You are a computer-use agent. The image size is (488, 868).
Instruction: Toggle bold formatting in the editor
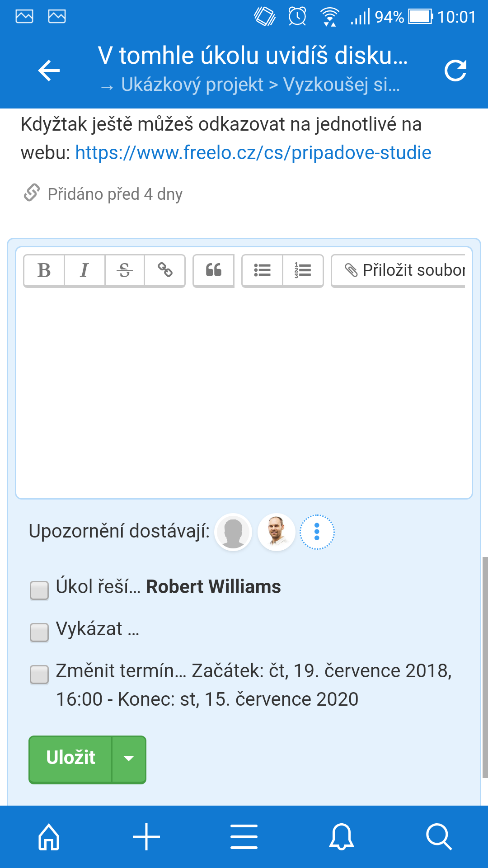pos(44,270)
